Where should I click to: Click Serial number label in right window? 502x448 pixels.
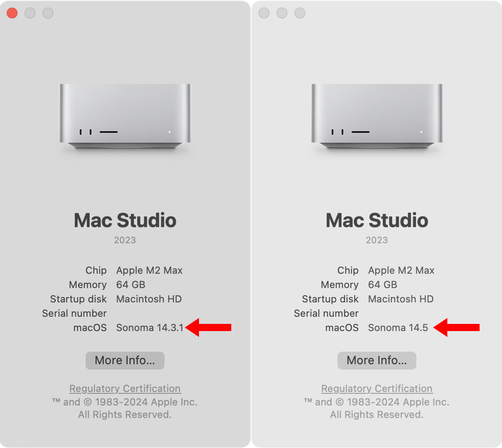click(x=326, y=313)
